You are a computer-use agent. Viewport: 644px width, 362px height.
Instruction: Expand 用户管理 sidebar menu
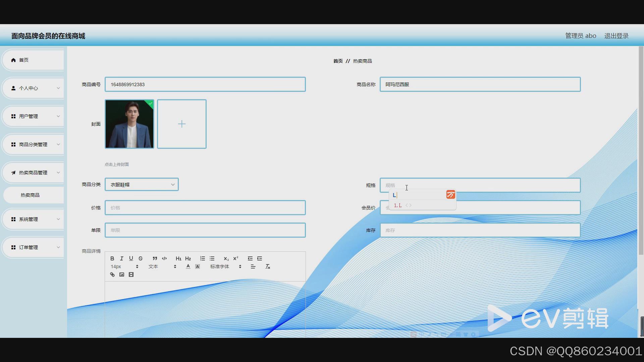tap(33, 116)
